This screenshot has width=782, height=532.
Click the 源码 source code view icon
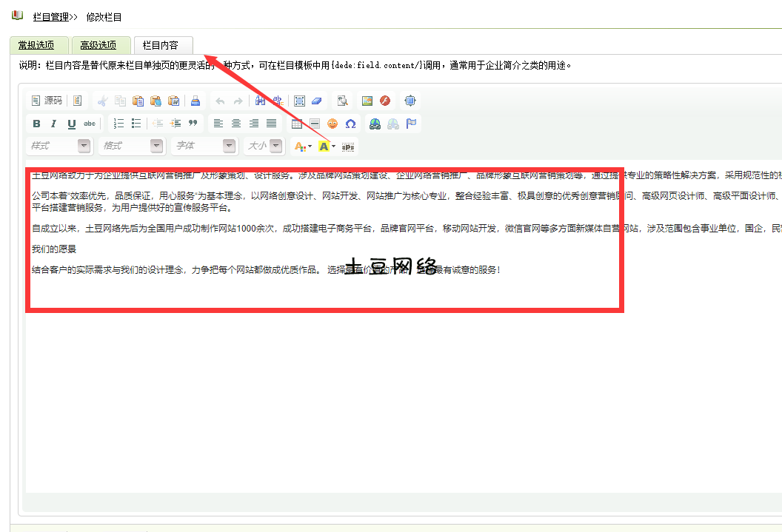click(x=46, y=100)
